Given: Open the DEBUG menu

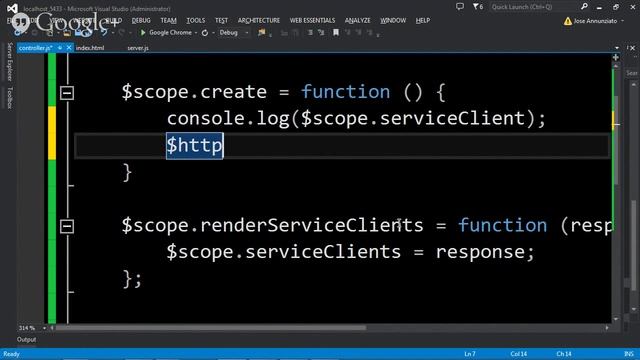Looking at the screenshot, I should [141, 20].
